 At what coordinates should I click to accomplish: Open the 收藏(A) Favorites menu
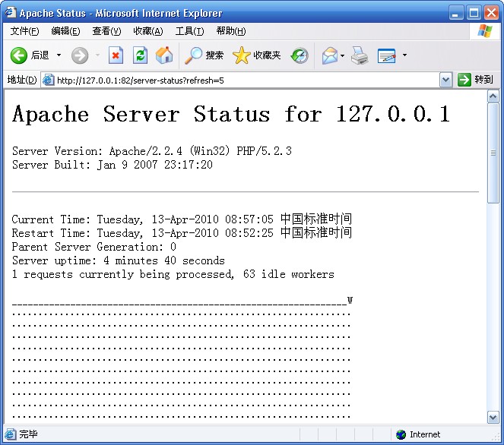pyautogui.click(x=148, y=31)
